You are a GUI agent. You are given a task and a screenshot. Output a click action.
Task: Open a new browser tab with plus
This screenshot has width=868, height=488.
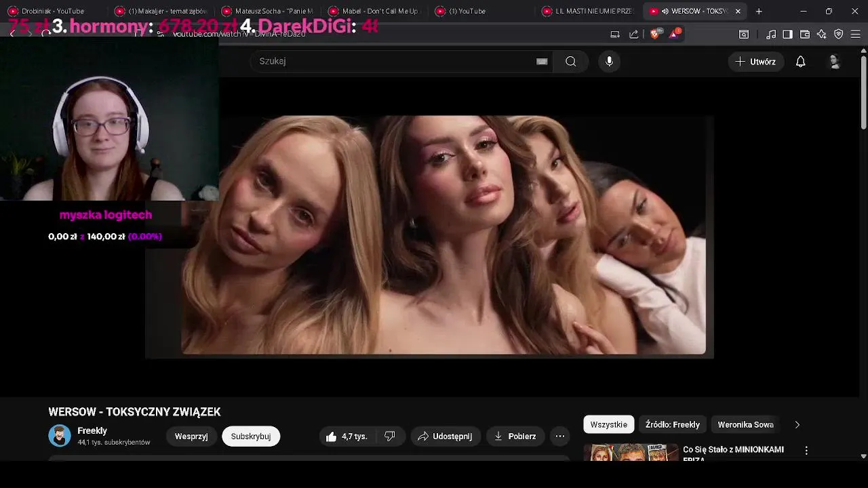tap(759, 12)
